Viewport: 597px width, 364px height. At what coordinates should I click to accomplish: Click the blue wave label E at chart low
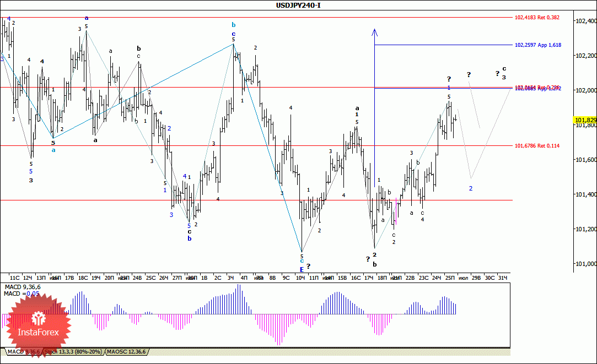click(x=302, y=269)
